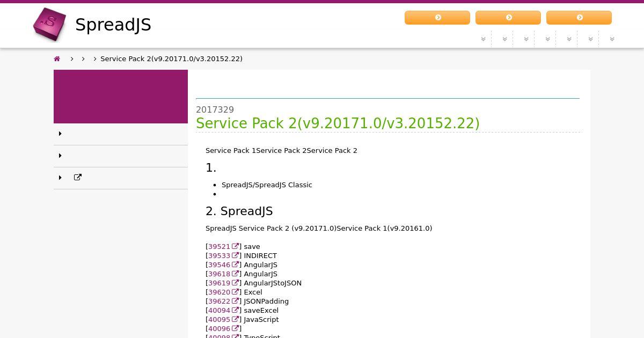This screenshot has height=338, width=644.
Task: Click external-link icon next to 39533
Action: tap(235, 255)
